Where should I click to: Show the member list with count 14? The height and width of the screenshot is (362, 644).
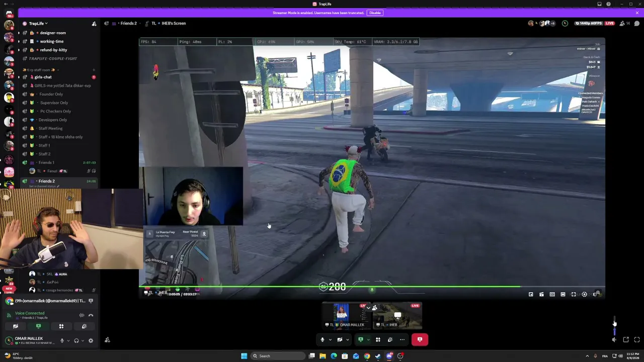[x=624, y=23]
